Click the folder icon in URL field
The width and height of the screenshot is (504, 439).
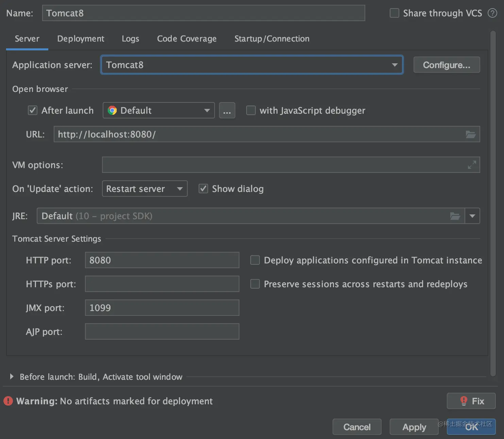471,134
